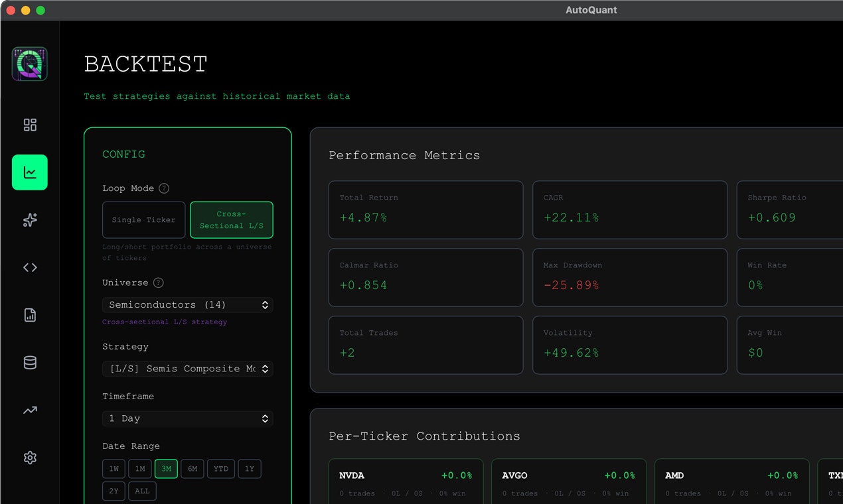Open the dashboard grid icon in sidebar
The width and height of the screenshot is (843, 504).
(30, 125)
